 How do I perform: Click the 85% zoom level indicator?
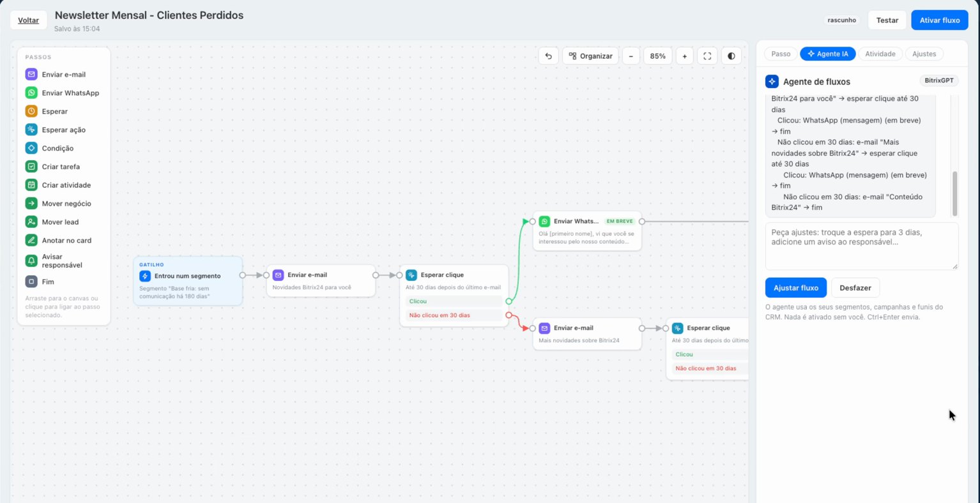click(x=658, y=56)
